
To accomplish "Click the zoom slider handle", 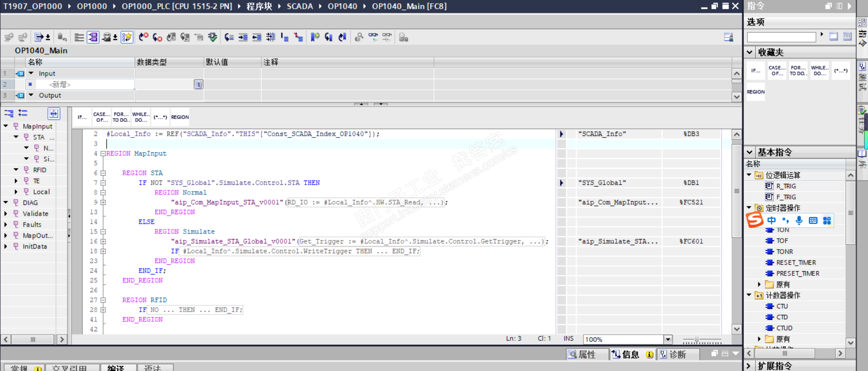I will click(x=697, y=340).
